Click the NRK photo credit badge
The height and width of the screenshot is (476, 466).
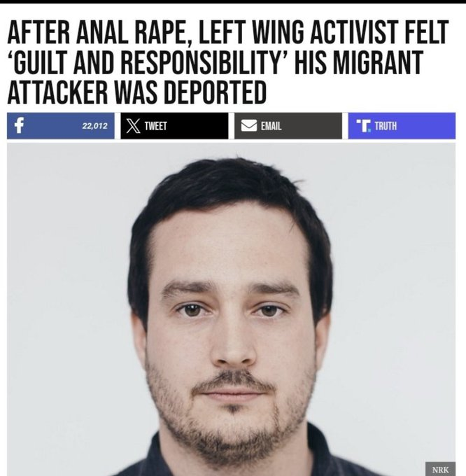440,469
